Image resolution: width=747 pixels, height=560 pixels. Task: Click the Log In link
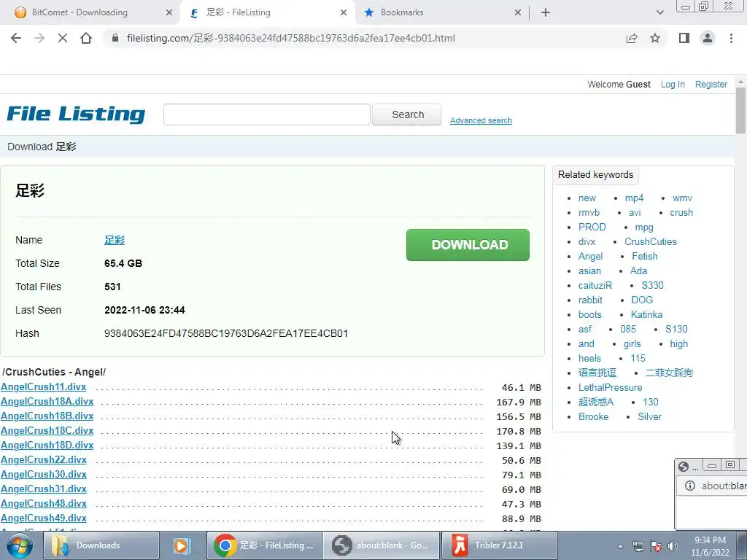(672, 85)
